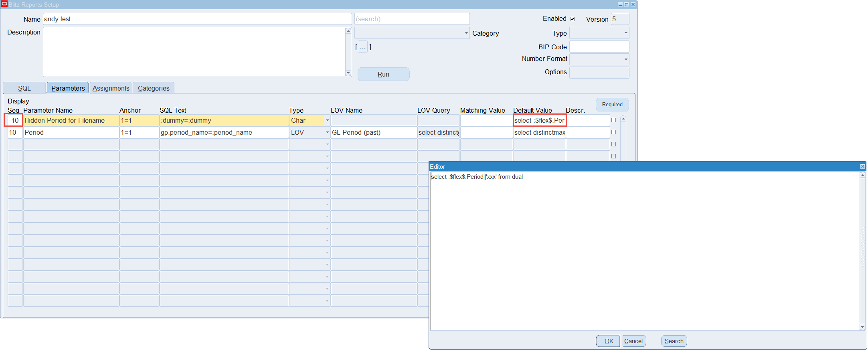Click Descr. cell for Hidden Period for Filename
The image size is (868, 350).
pyautogui.click(x=588, y=120)
